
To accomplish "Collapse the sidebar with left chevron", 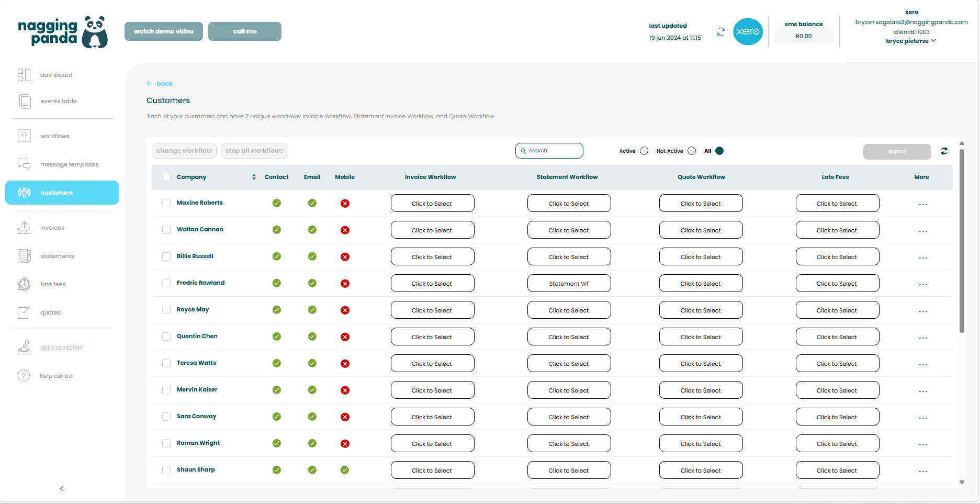I will click(x=62, y=488).
